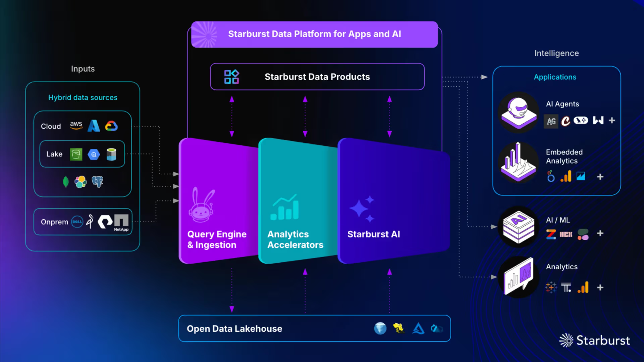Expand more AI Agents with plus sign

tap(612, 121)
